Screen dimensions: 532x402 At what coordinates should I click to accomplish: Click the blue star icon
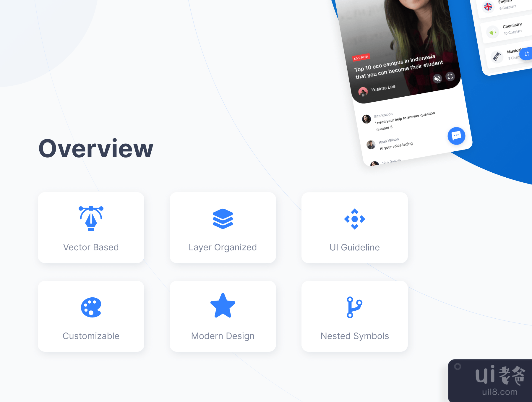[223, 306]
